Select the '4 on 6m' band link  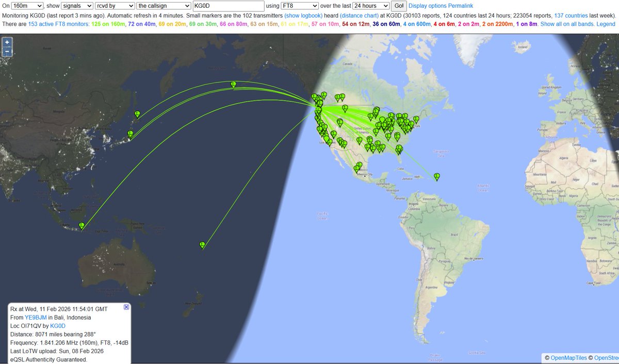444,24
